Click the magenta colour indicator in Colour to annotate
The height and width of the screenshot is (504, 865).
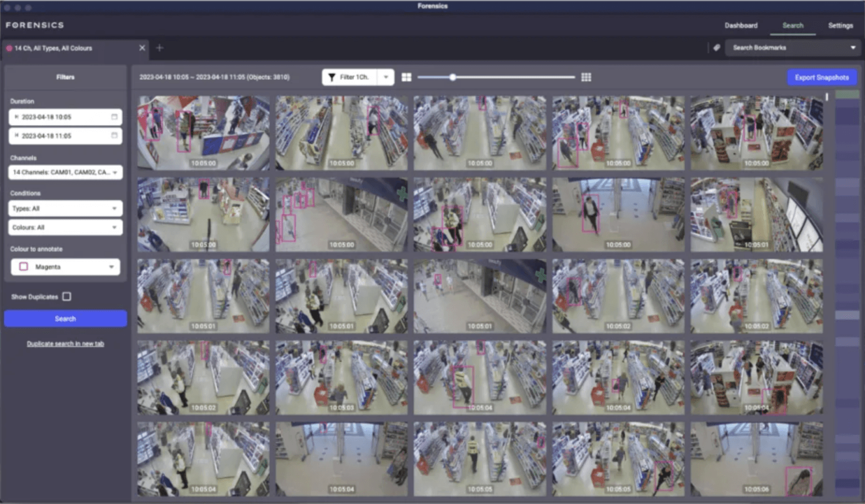(x=23, y=266)
